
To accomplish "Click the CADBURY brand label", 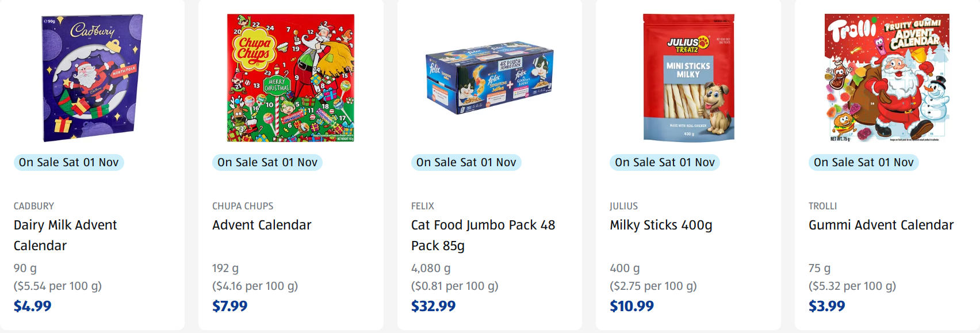I will (x=34, y=206).
